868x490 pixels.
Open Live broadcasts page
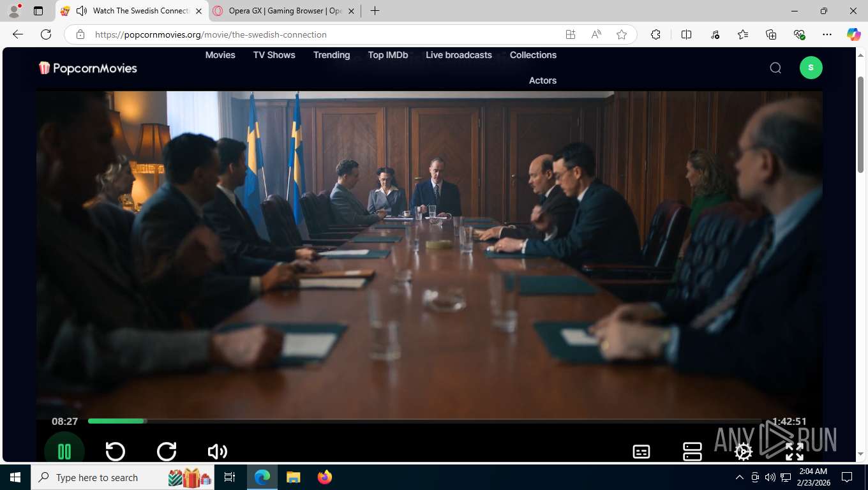pos(459,55)
